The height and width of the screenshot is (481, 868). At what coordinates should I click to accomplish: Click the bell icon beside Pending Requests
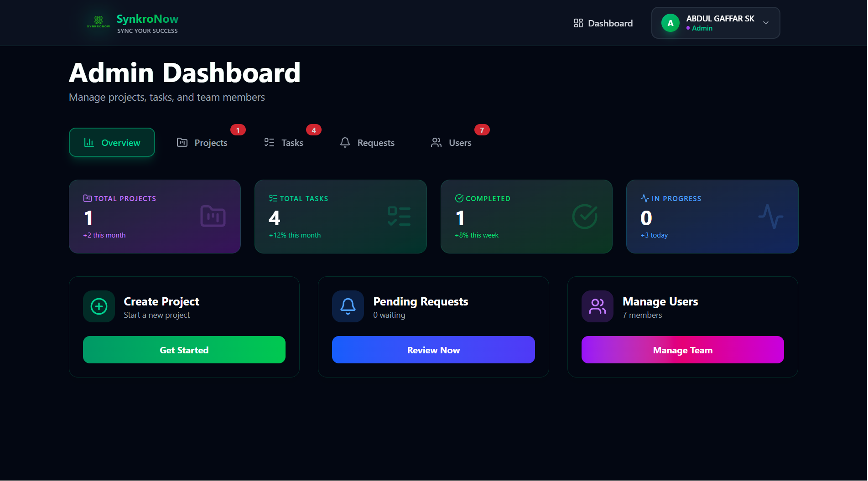point(348,306)
